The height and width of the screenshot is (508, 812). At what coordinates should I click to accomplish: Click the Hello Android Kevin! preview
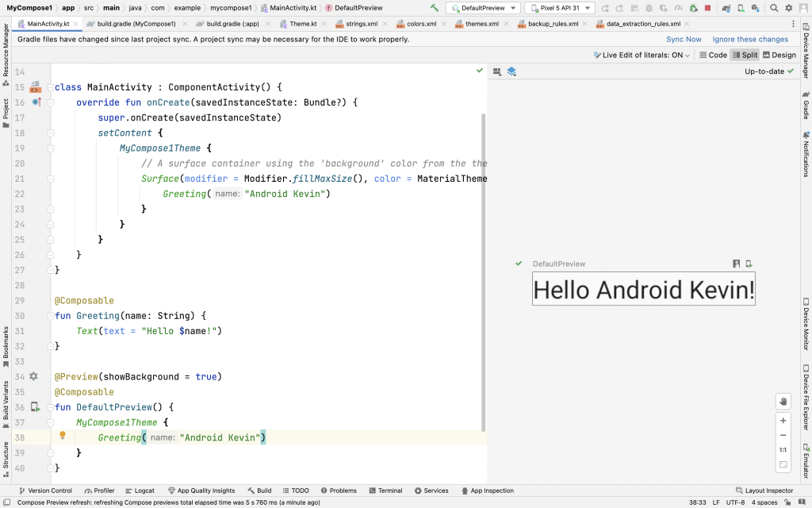click(x=644, y=289)
